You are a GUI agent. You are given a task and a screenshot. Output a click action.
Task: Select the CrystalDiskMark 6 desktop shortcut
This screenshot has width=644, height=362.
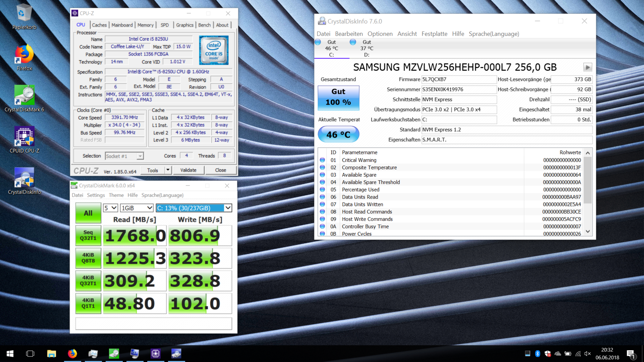24,99
